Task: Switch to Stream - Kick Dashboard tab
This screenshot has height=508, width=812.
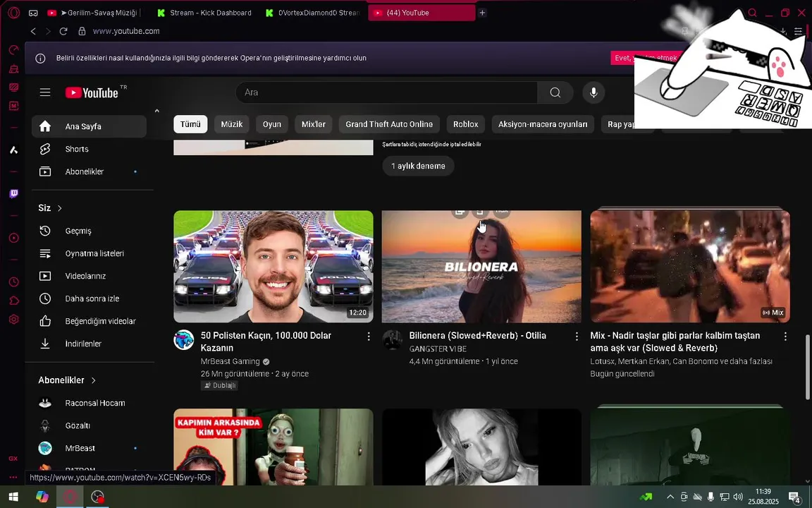Action: [204, 13]
